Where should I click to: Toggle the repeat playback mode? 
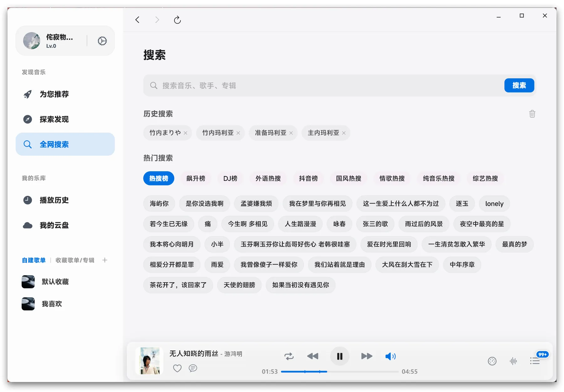289,356
